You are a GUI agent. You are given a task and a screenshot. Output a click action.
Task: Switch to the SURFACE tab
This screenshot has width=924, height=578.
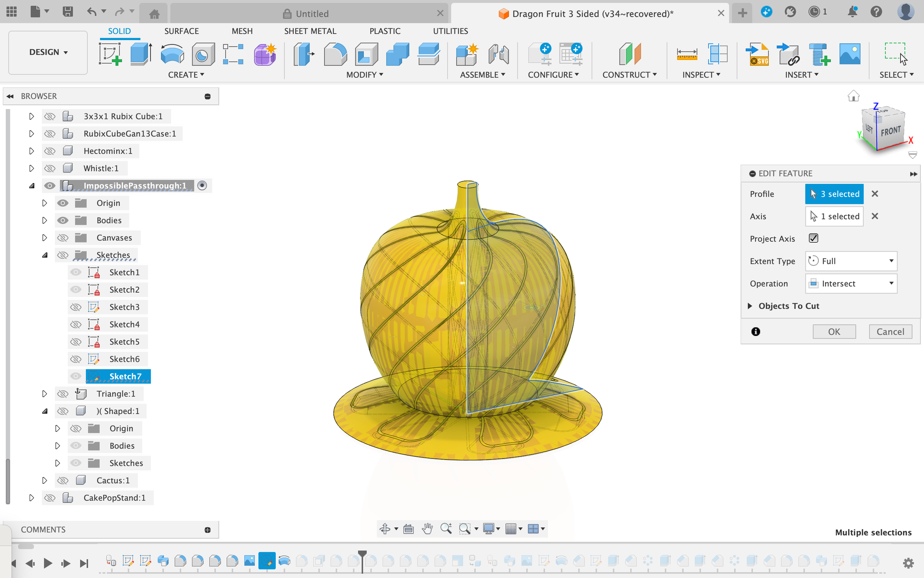tap(181, 31)
